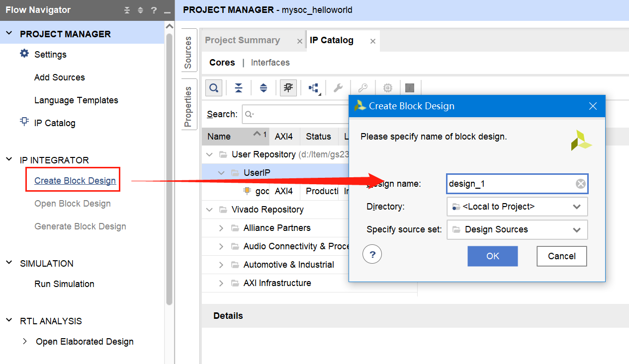Sort by the AXI4 column header
This screenshot has height=364, width=629.
[x=284, y=136]
